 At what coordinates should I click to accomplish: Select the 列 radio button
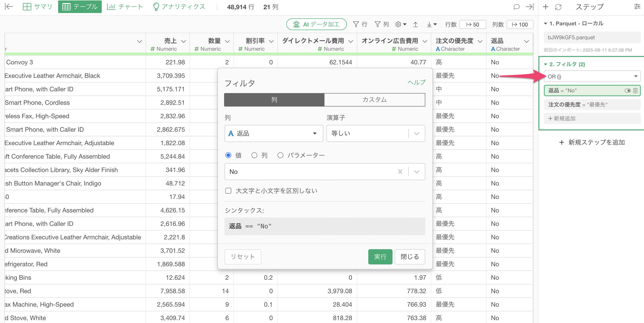[254, 155]
